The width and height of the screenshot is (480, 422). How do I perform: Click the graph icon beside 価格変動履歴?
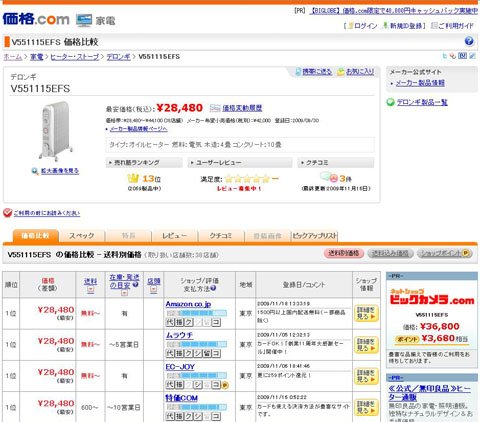coord(215,108)
